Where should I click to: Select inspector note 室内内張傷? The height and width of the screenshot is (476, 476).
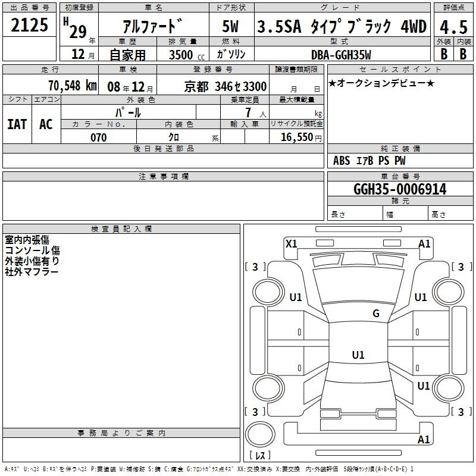point(27,240)
